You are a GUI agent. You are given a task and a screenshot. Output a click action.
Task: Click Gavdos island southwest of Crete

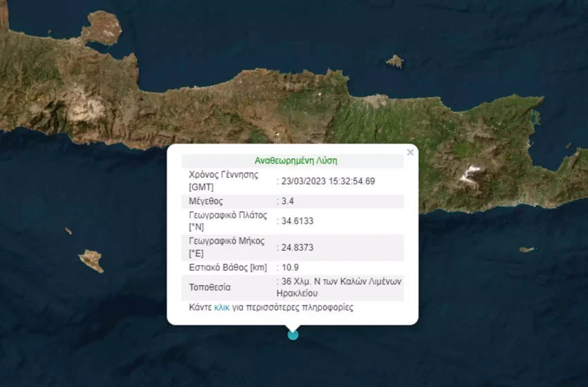91,260
